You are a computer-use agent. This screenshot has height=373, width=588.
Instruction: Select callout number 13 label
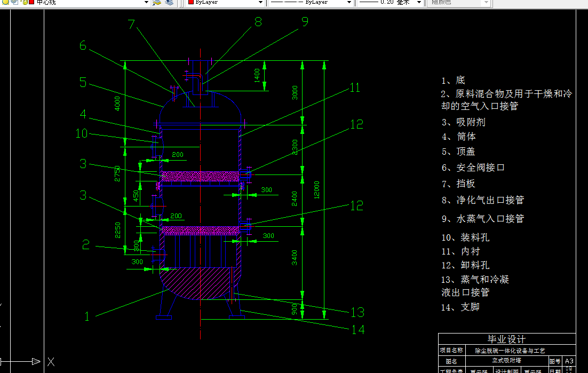pyautogui.click(x=357, y=312)
